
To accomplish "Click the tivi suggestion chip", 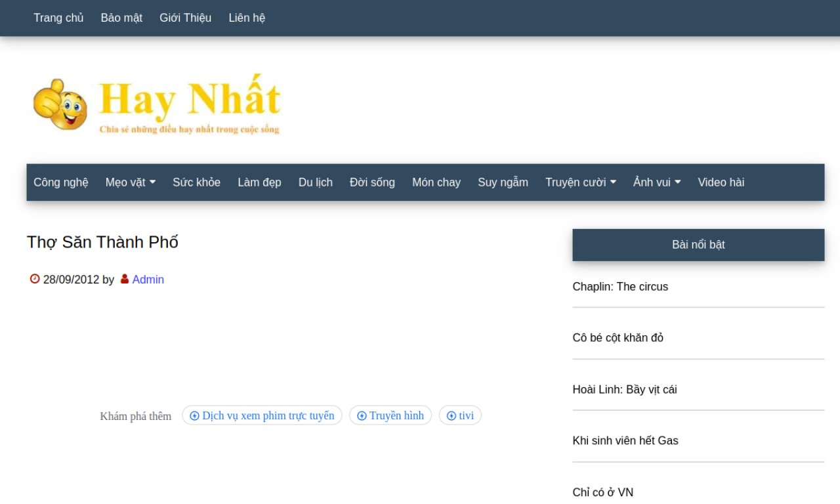I will pos(460,415).
